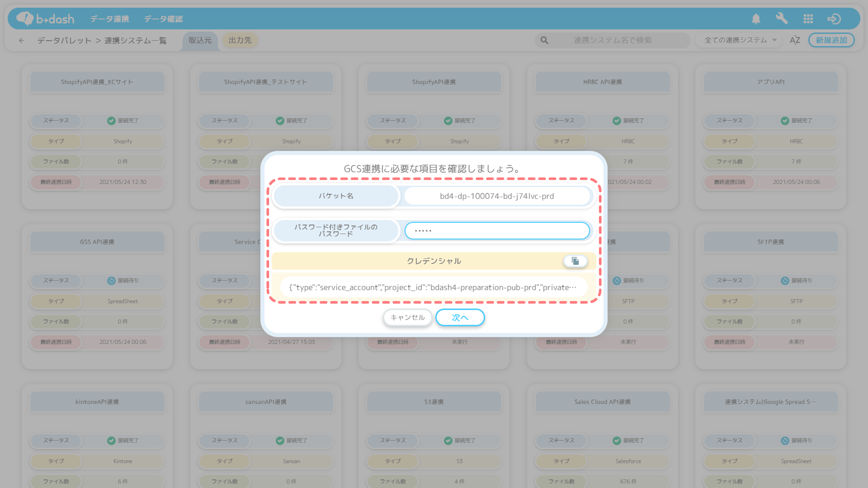
Task: Switch to the 取込元 tab
Action: click(x=200, y=40)
